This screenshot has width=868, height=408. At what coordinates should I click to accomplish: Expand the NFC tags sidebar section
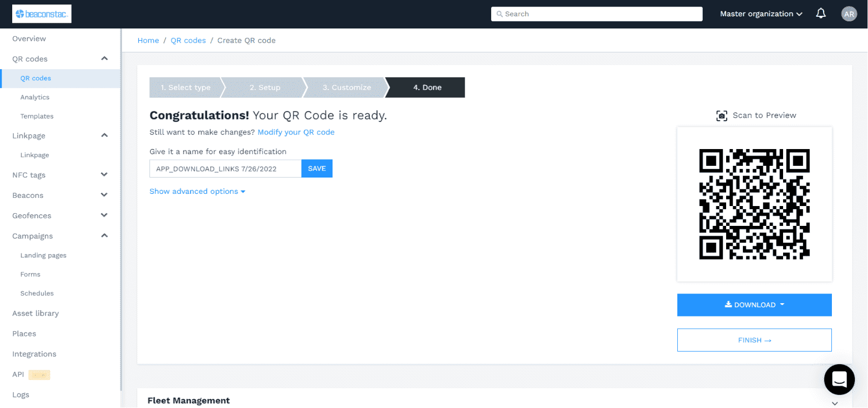(104, 174)
